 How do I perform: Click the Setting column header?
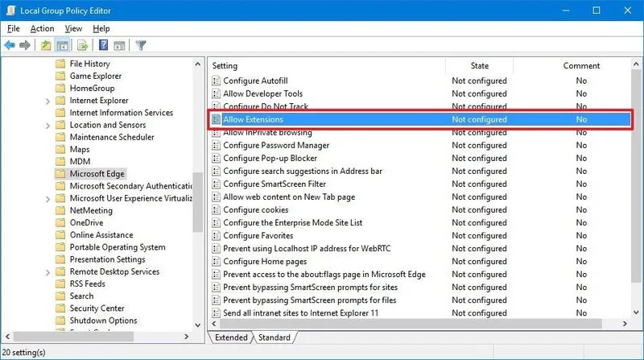[x=225, y=66]
